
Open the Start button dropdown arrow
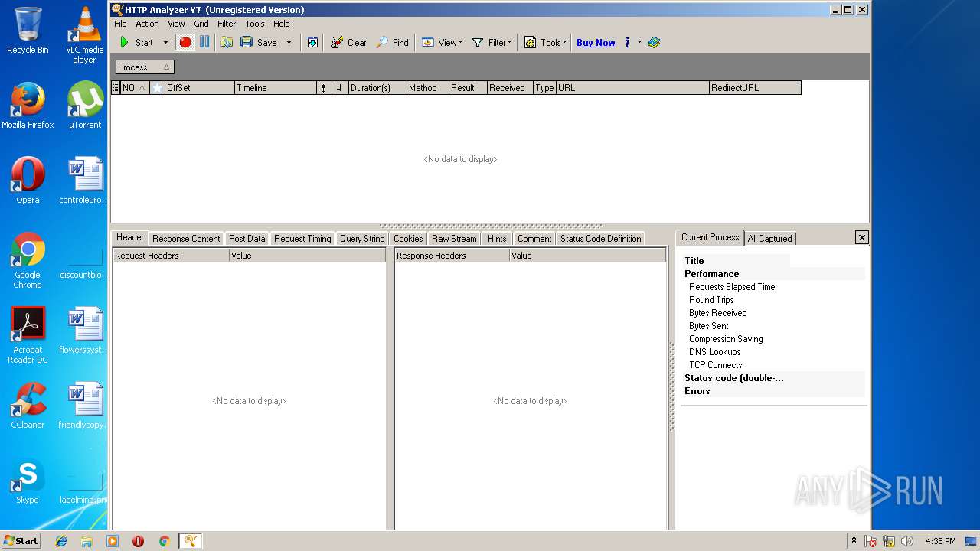165,43
